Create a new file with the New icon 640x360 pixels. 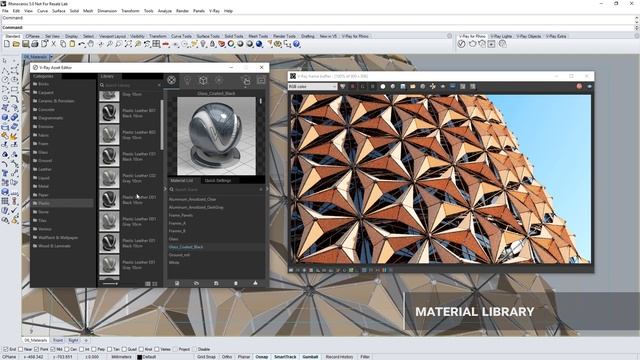click(7, 44)
